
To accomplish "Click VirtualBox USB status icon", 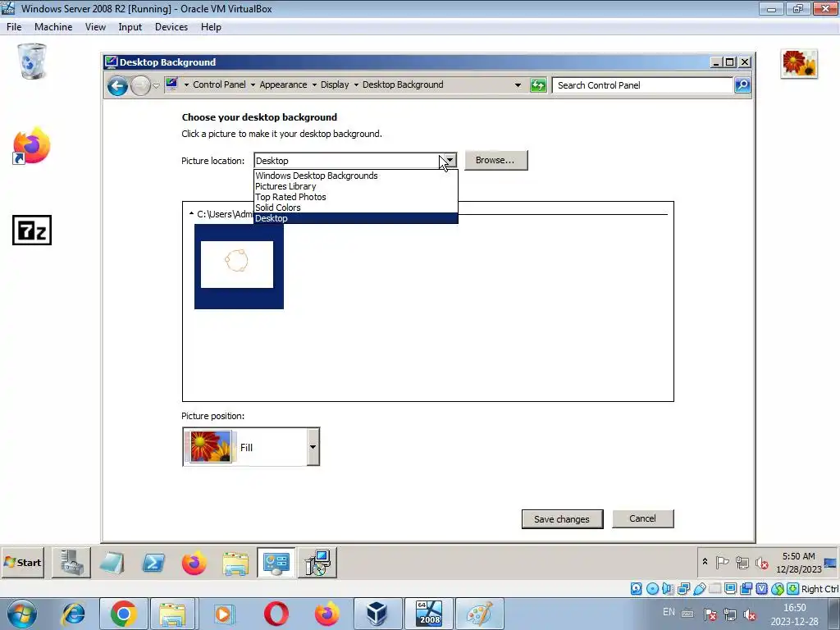I will [700, 589].
